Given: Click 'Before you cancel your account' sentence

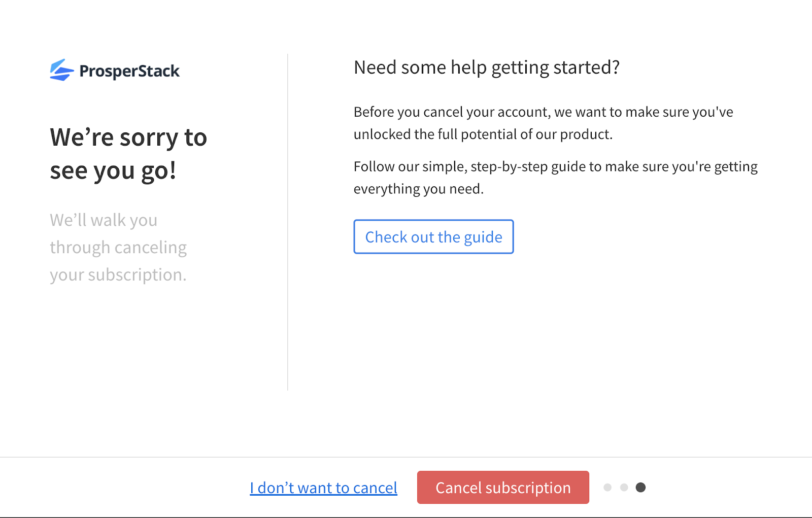Looking at the screenshot, I should click(543, 112).
